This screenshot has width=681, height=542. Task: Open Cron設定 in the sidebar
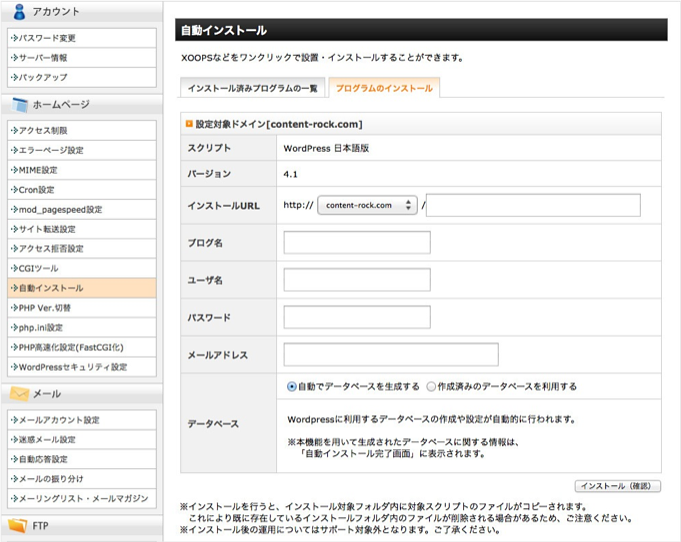[x=82, y=190]
